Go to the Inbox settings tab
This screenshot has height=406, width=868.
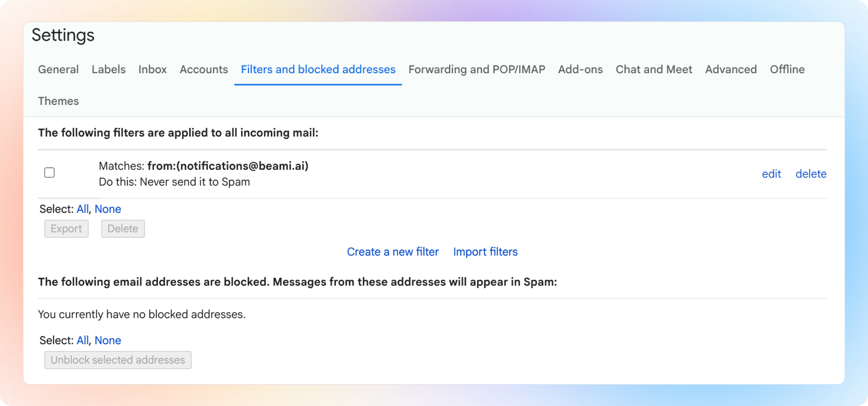click(x=152, y=70)
